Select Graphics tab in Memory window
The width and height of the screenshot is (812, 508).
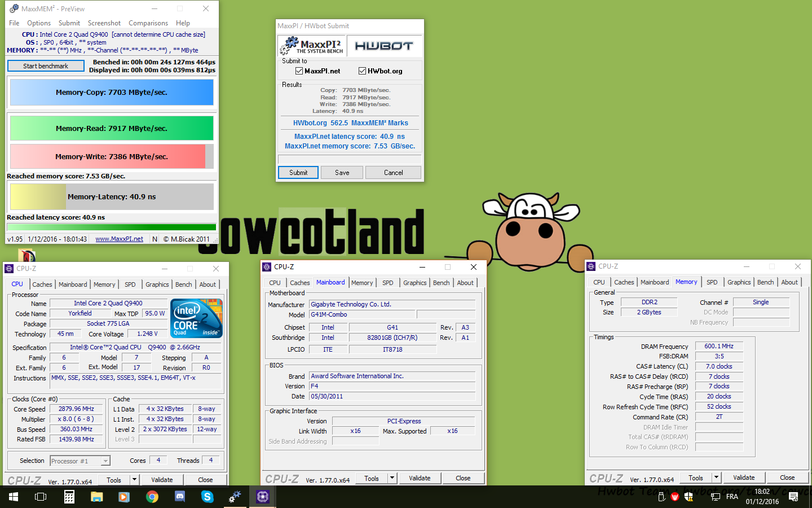(739, 282)
